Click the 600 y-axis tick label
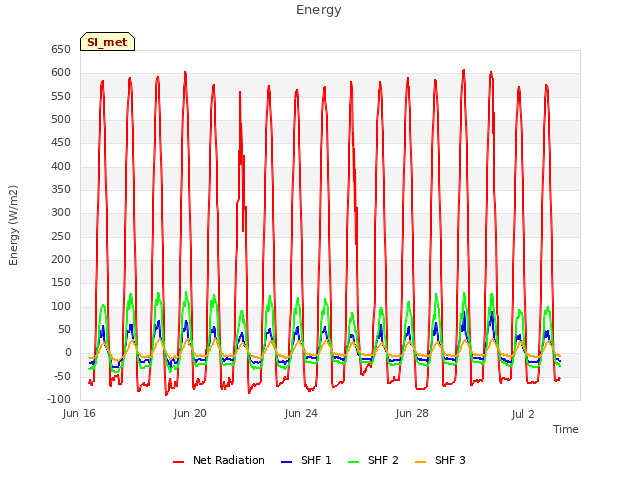 tap(61, 73)
